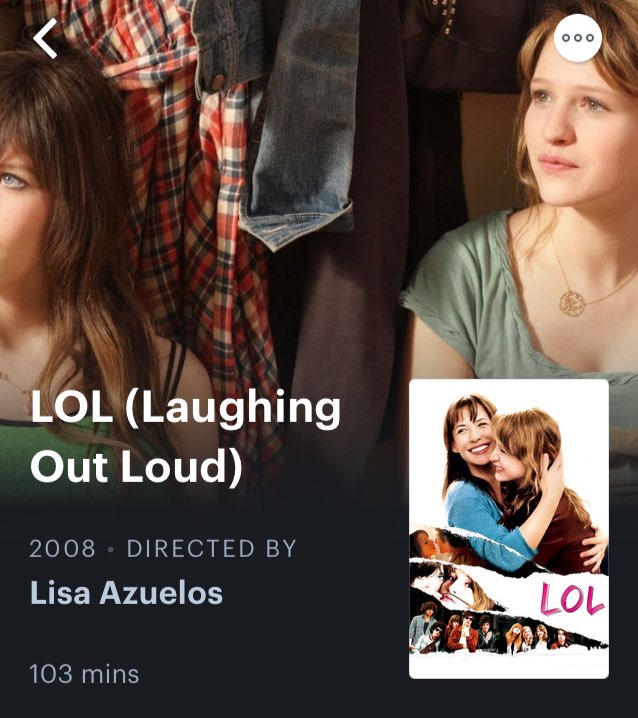The width and height of the screenshot is (638, 718).
Task: Select the film title "LOL (Laughing" line
Action: (x=185, y=408)
